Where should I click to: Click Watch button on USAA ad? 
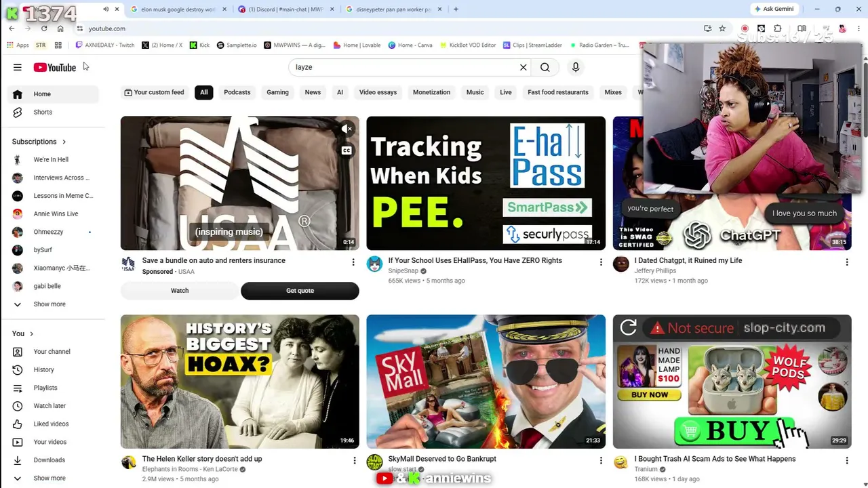pos(180,291)
